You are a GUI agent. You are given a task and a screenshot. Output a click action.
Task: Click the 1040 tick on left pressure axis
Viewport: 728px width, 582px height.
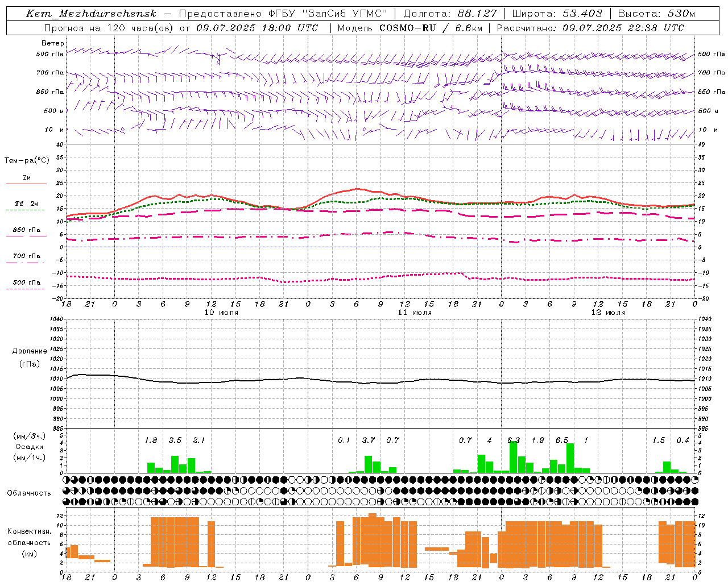click(x=55, y=319)
